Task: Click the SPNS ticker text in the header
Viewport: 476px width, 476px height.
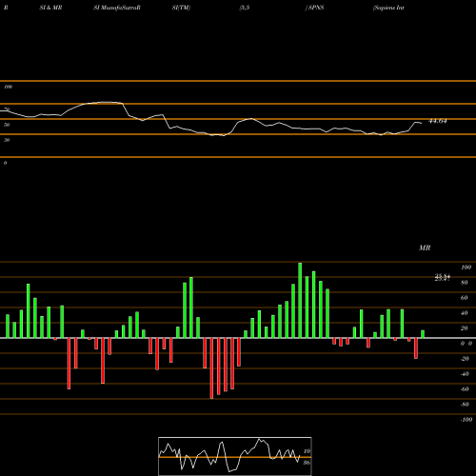Action: (316, 8)
